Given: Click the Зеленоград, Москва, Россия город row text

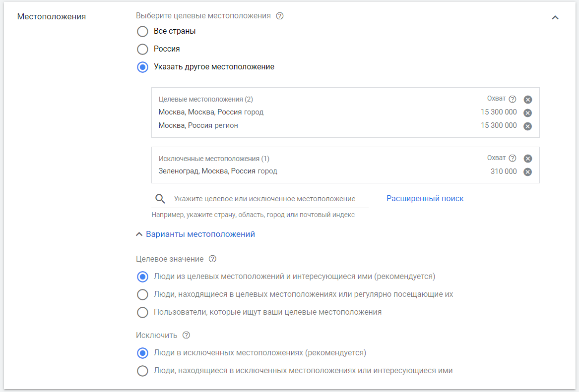Looking at the screenshot, I should [218, 171].
